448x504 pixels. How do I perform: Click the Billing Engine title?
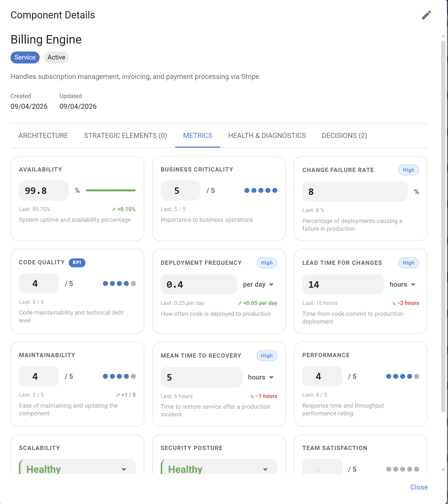click(46, 40)
